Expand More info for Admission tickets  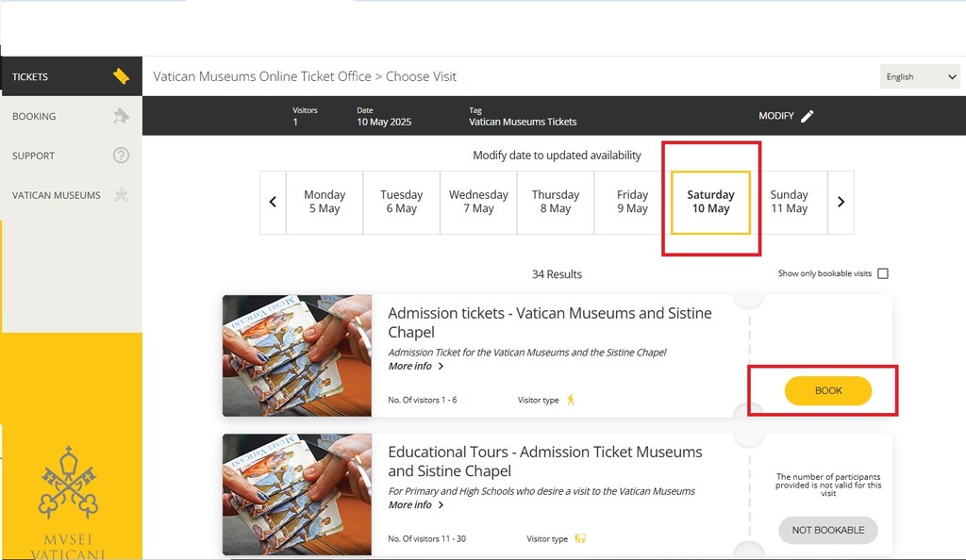pyautogui.click(x=416, y=366)
